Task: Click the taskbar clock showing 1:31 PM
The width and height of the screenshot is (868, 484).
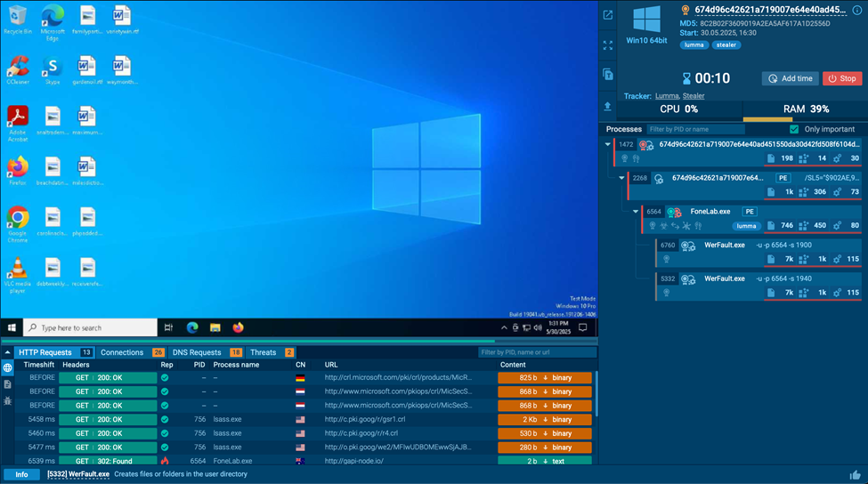Action: click(558, 327)
